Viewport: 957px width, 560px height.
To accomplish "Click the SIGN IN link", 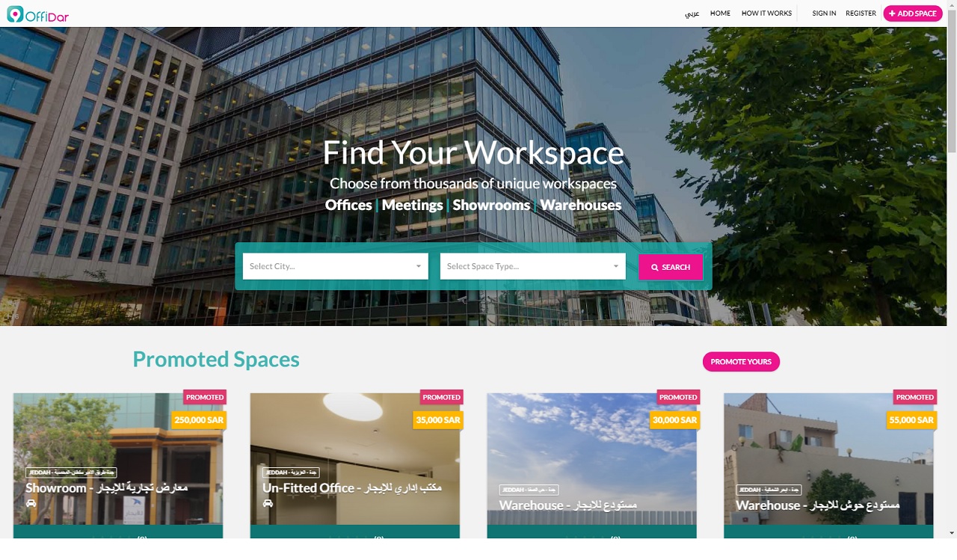I will click(x=824, y=13).
